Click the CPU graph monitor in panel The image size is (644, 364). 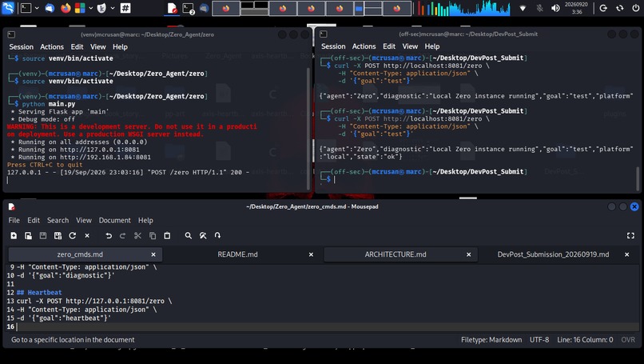[479, 8]
